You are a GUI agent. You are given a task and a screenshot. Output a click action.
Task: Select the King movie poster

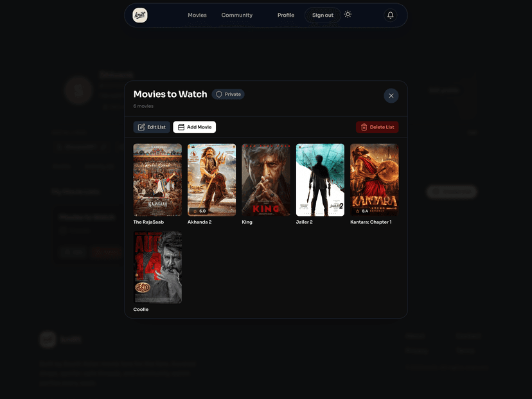coord(266,180)
